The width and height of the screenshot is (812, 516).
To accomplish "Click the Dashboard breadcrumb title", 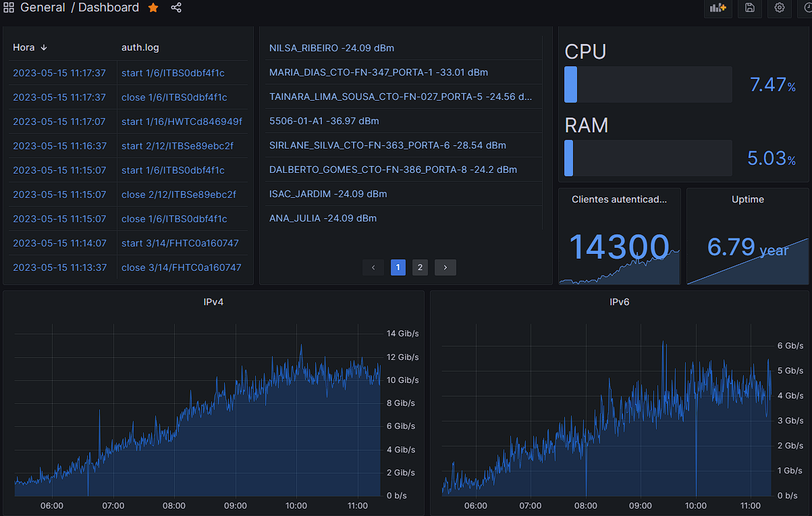I will (109, 7).
